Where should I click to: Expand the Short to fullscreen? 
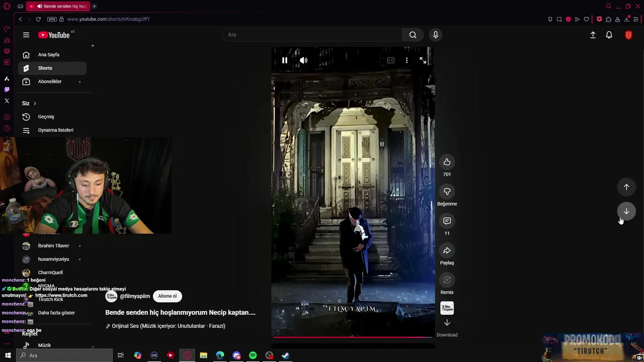[x=423, y=60]
